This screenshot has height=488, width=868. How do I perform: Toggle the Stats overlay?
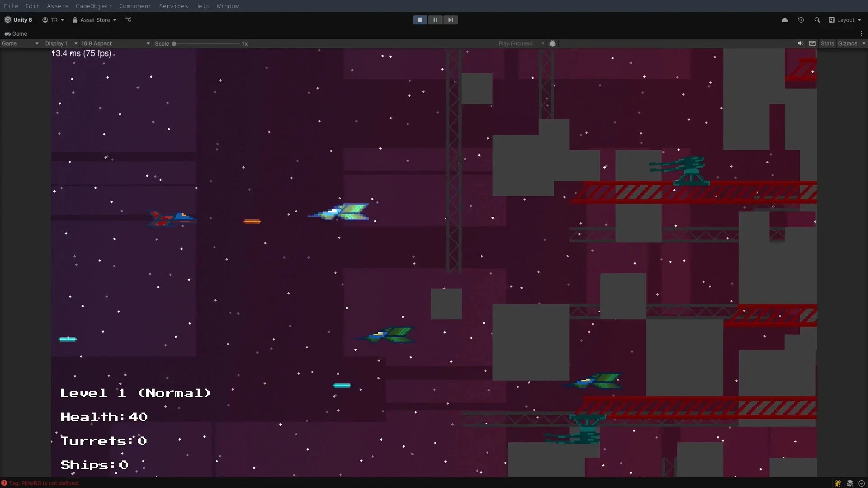point(827,43)
